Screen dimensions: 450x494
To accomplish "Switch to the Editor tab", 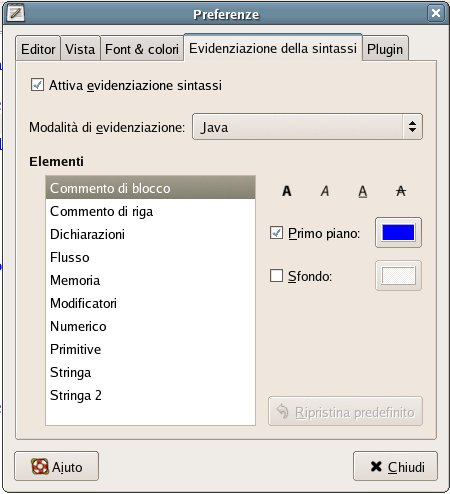I will (38, 49).
